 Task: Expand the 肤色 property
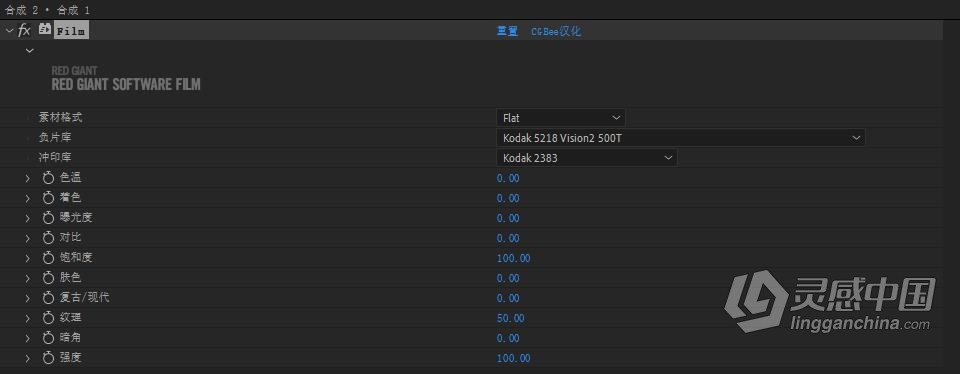point(28,279)
